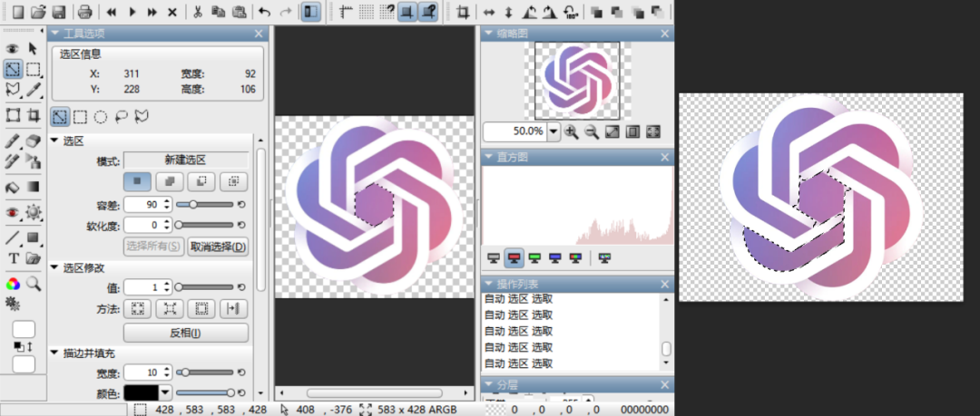
Task: Choose the magnifier zoom tool in toolbox
Action: (x=34, y=285)
